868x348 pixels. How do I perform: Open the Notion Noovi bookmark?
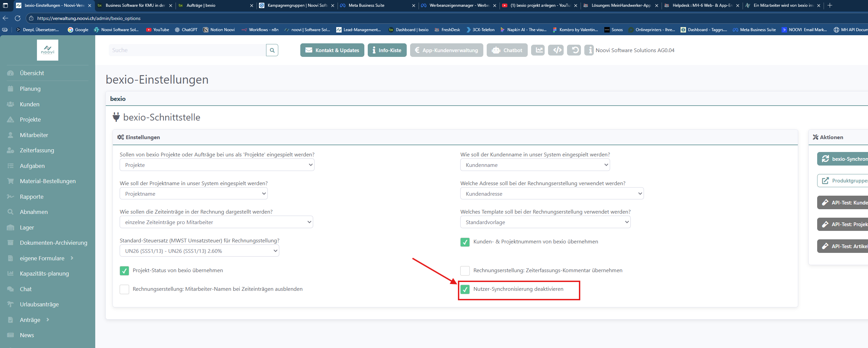219,30
